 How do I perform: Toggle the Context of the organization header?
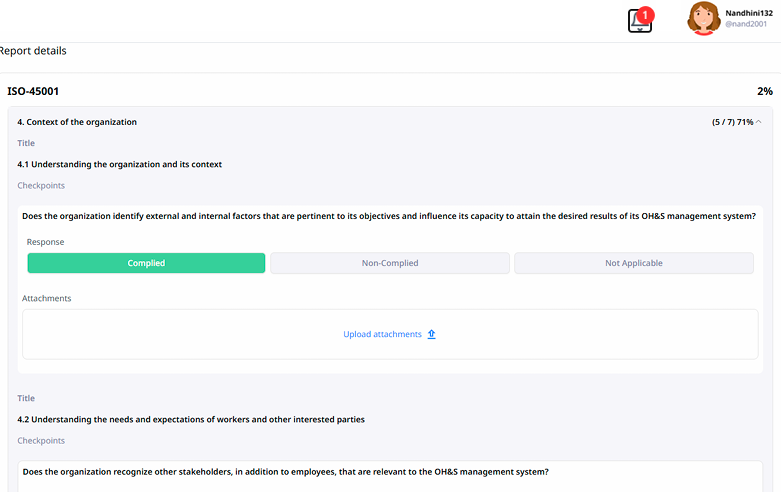coord(77,122)
